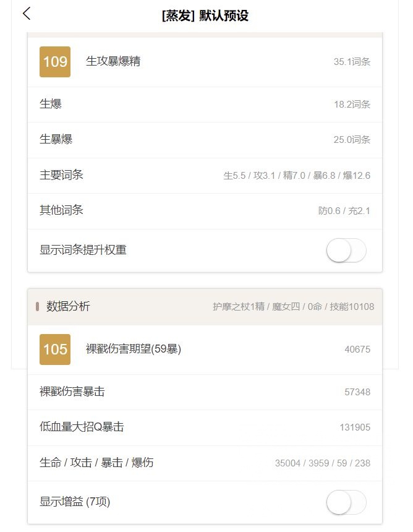Expand the 其他词条 row

(62, 210)
